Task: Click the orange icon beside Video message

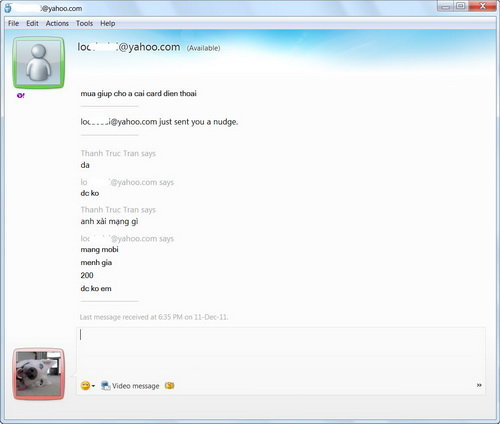Action: click(169, 385)
